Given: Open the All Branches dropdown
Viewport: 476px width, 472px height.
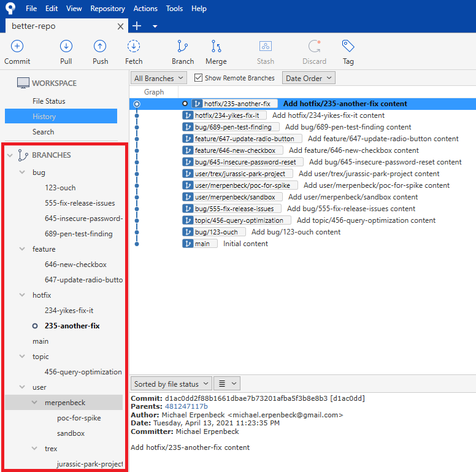Looking at the screenshot, I should pyautogui.click(x=159, y=78).
